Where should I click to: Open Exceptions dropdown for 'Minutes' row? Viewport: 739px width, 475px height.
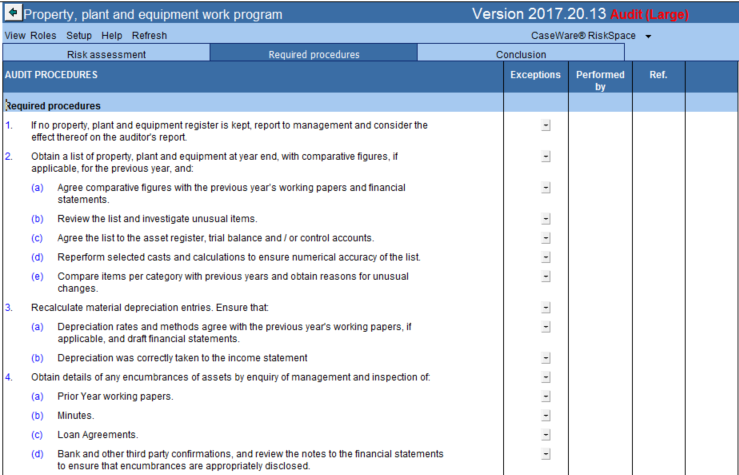tap(546, 415)
